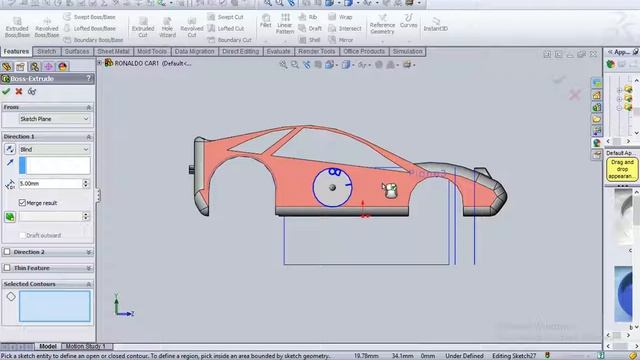Viewport: 640px width, 360px height.
Task: Expand the Thin Feature section chevron
Action: [x=89, y=268]
